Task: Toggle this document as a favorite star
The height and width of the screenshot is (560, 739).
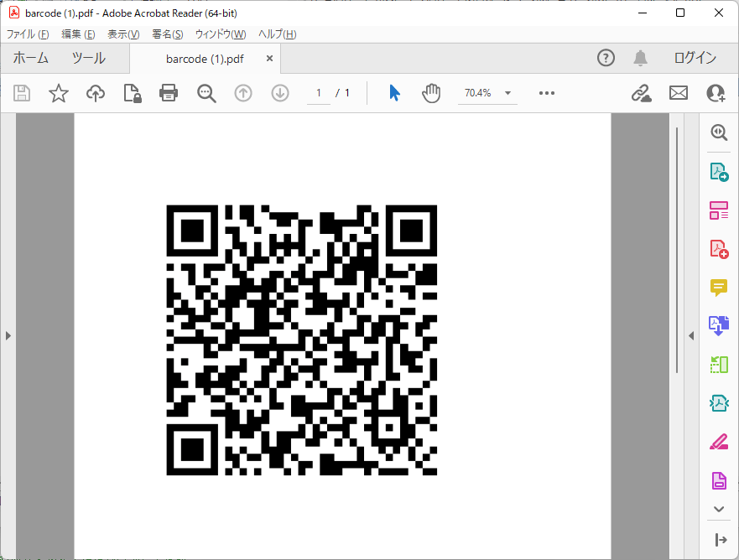Action: pos(59,93)
